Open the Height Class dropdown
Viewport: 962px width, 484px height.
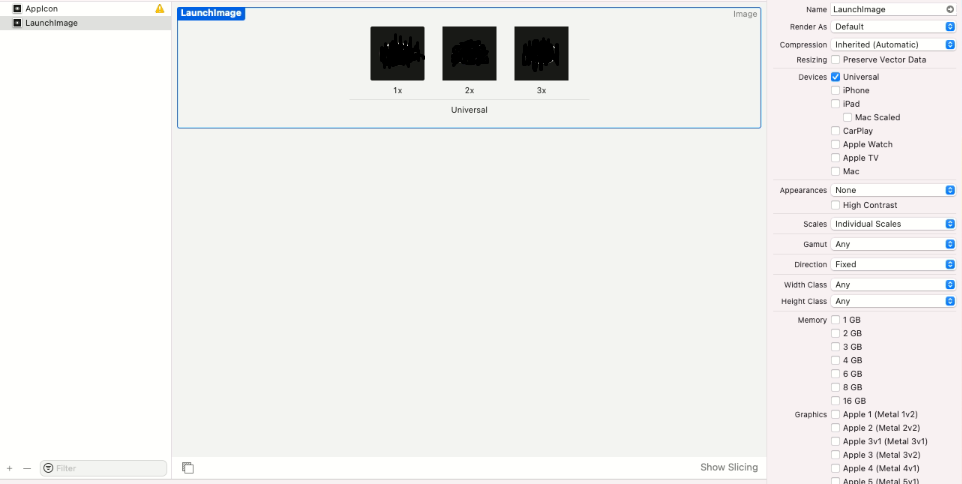[x=893, y=301]
